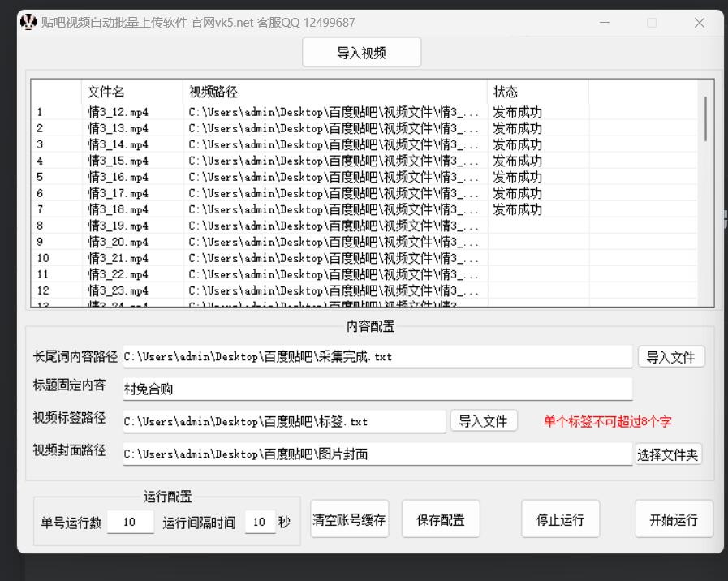This screenshot has width=728, height=581.
Task: Click 选择文件夹 for 视频封面路径
Action: click(x=668, y=454)
